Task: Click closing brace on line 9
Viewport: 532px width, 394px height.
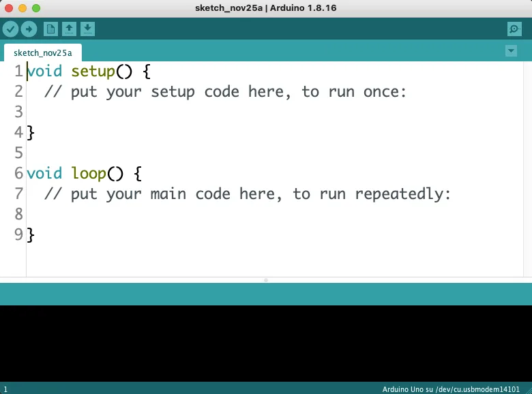Action: [x=31, y=234]
